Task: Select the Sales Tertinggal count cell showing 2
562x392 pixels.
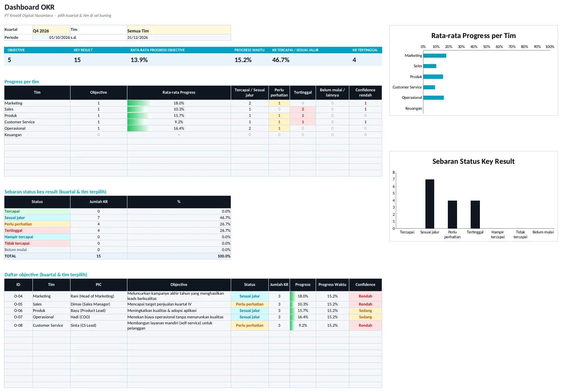Action: click(x=303, y=109)
